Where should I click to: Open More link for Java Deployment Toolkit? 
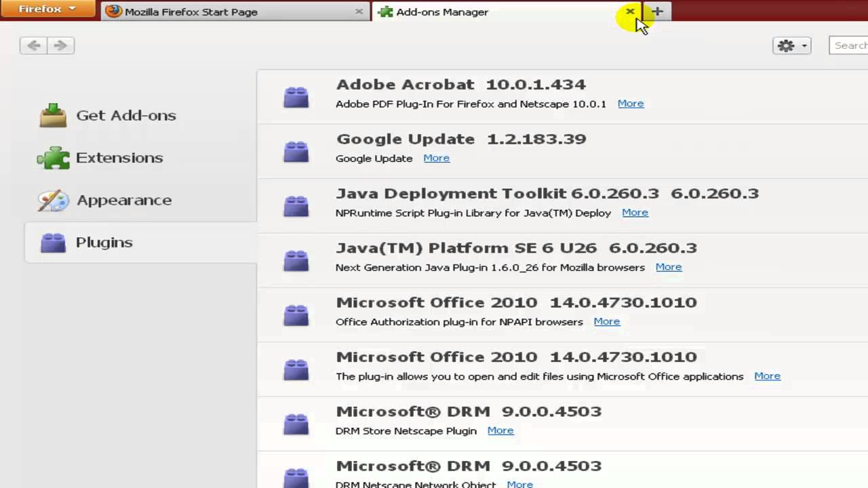tap(635, 213)
